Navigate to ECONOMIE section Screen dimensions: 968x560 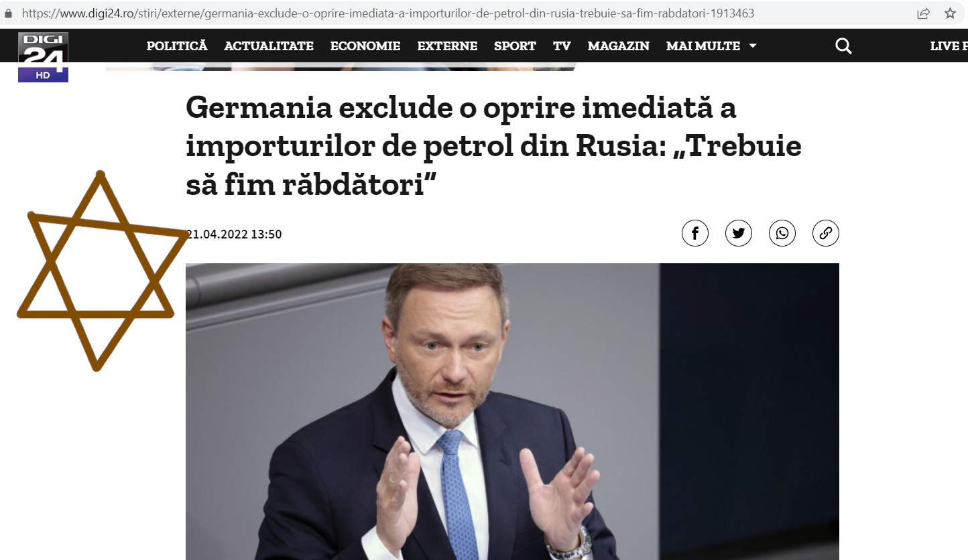(365, 46)
